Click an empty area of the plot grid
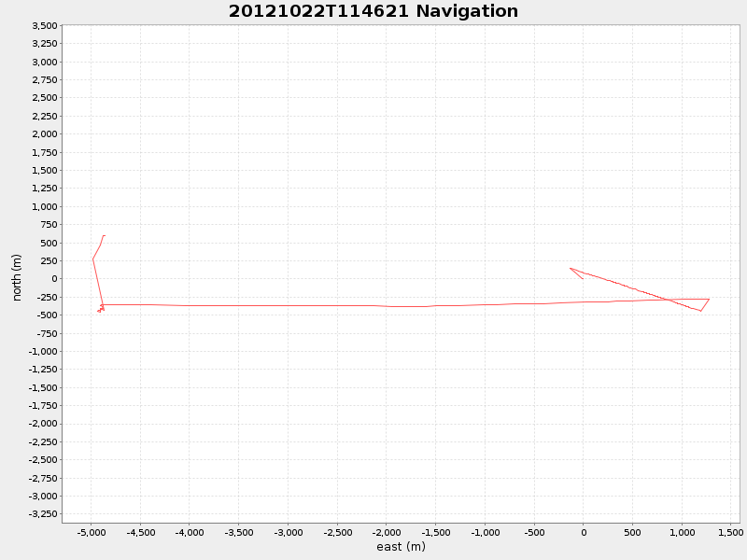This screenshot has height=560, width=747. (x=373, y=420)
